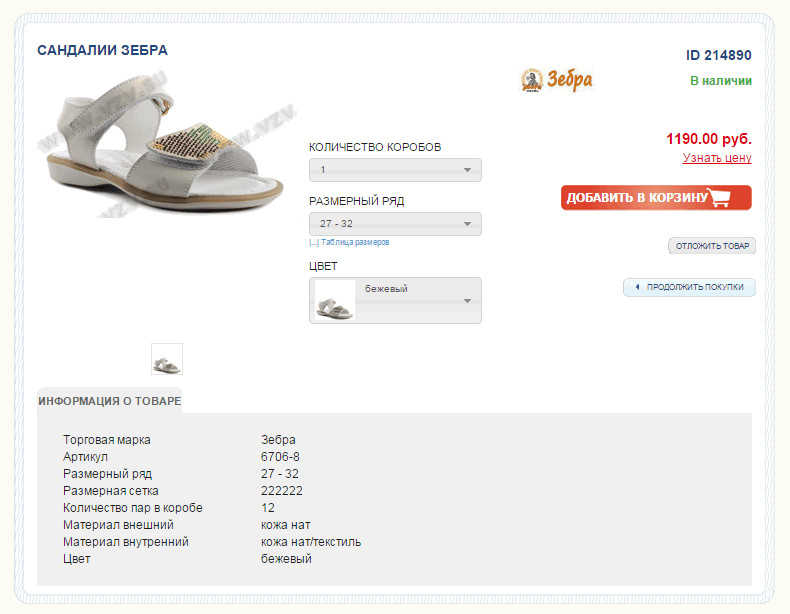
Task: Click the В наличии availability label
Action: (x=721, y=81)
